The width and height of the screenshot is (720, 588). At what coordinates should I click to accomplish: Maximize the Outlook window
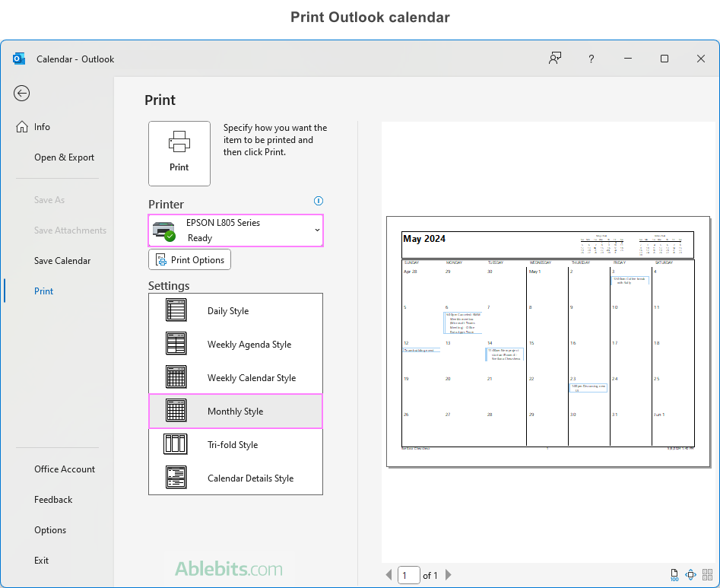664,59
